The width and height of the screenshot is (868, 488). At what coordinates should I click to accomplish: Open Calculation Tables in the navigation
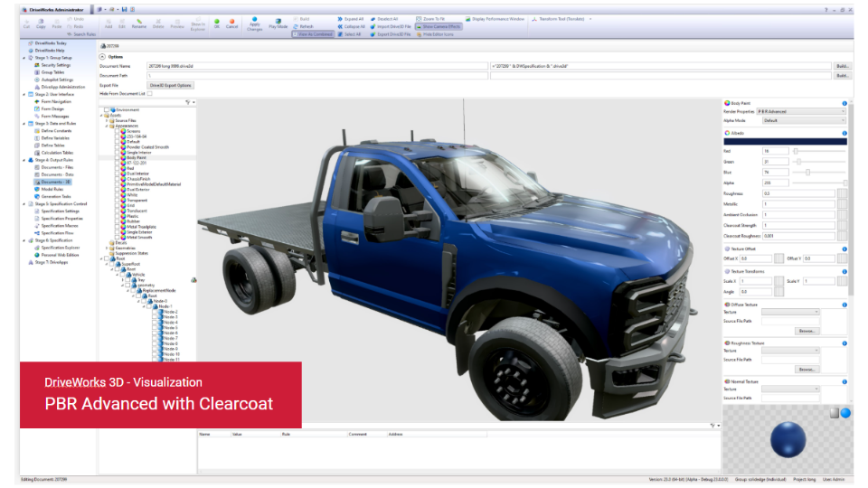pyautogui.click(x=53, y=153)
